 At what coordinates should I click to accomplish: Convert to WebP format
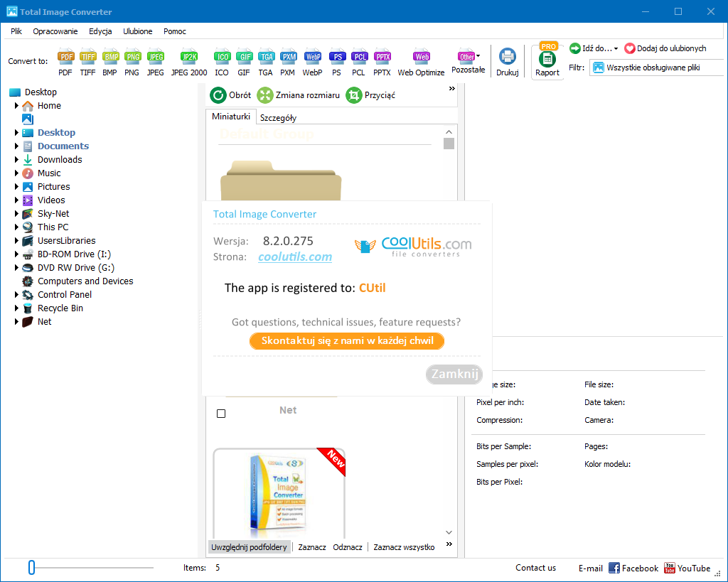point(313,63)
